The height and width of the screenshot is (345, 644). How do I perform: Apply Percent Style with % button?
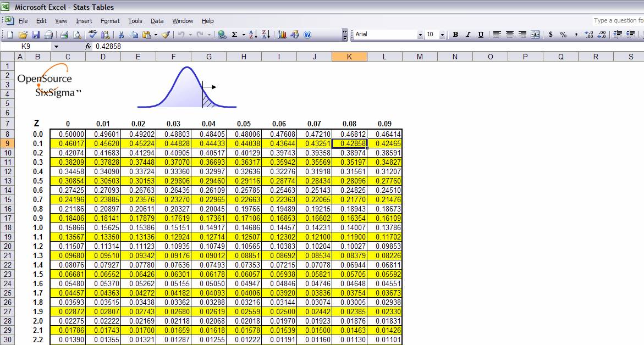click(x=563, y=35)
